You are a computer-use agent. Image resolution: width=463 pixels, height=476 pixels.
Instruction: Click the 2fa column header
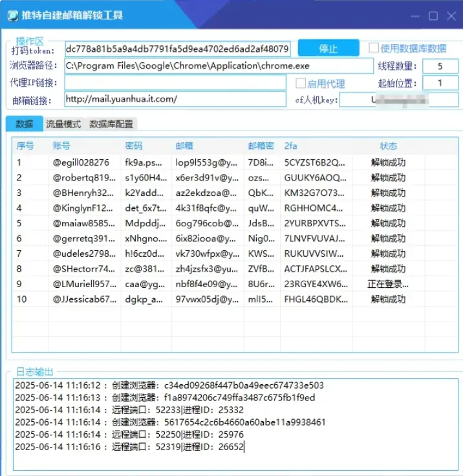click(290, 146)
